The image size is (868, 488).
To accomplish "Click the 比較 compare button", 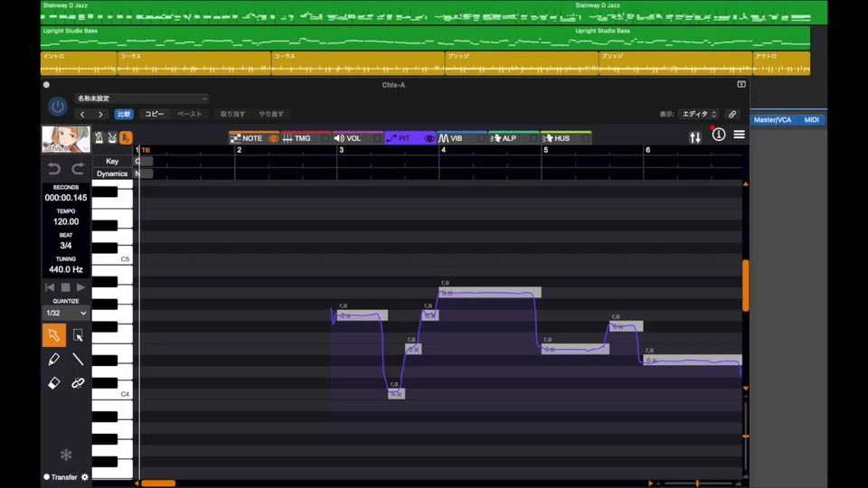I will (x=124, y=115).
